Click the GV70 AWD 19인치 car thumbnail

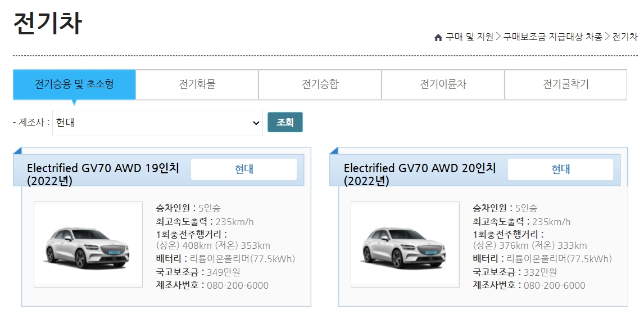[88, 244]
